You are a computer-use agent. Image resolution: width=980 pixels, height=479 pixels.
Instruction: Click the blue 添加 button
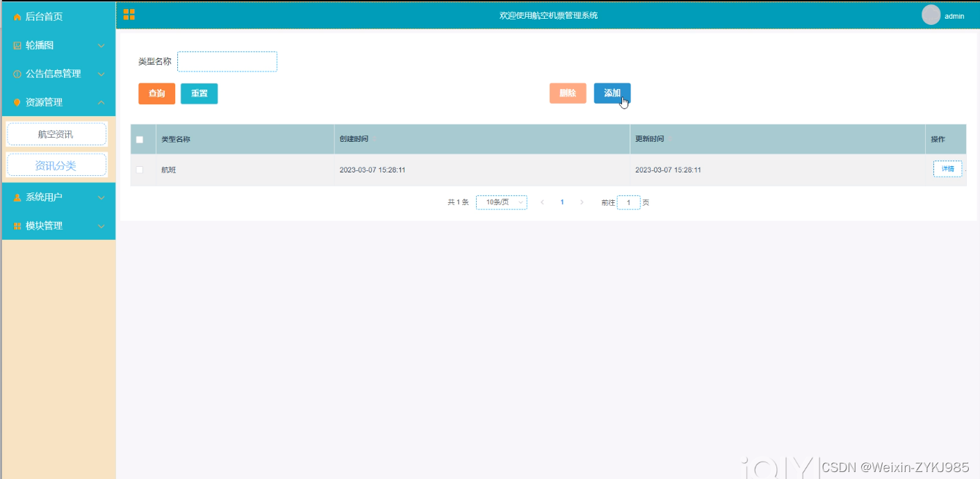(612, 93)
